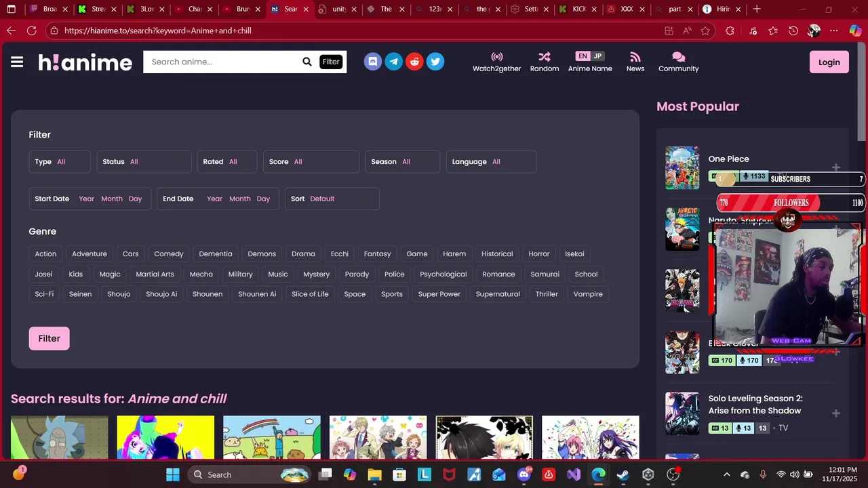Click the taskbar Search box

coord(250,474)
